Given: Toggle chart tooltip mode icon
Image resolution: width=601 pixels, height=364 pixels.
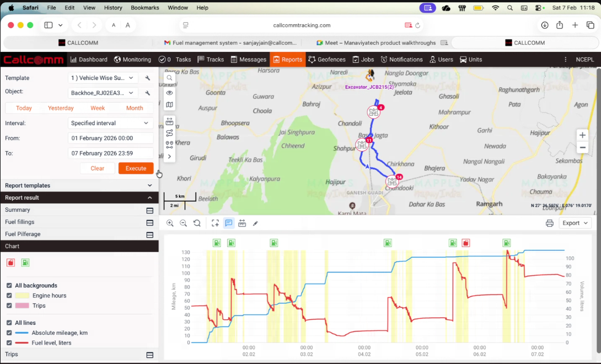Looking at the screenshot, I should click(228, 223).
